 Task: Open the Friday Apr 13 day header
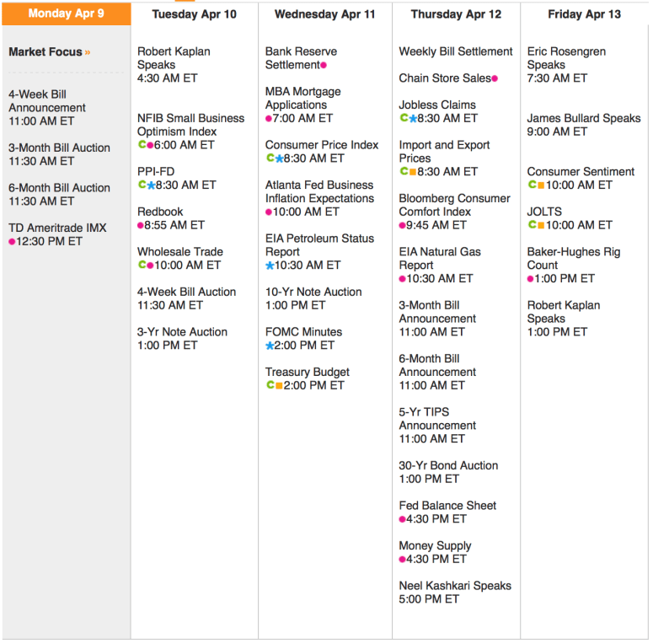(584, 14)
